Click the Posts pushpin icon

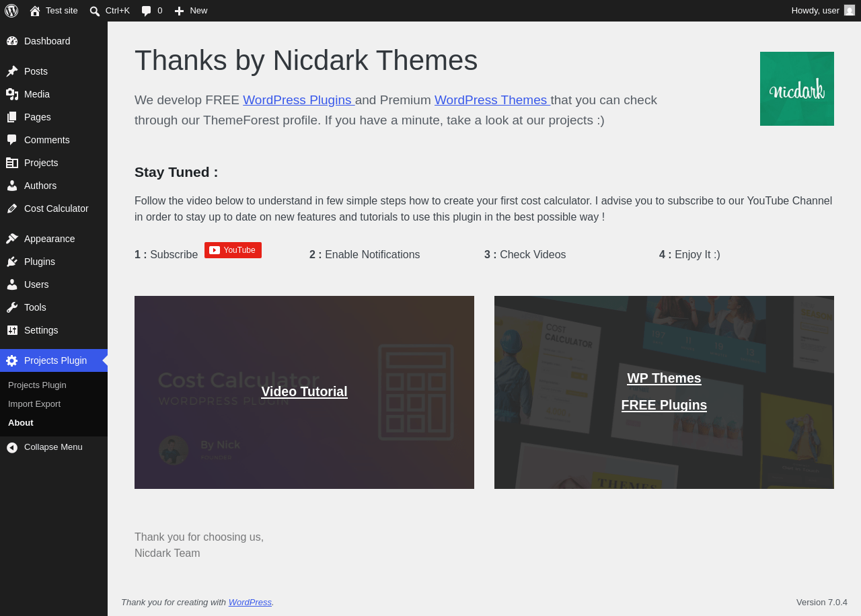pos(12,71)
